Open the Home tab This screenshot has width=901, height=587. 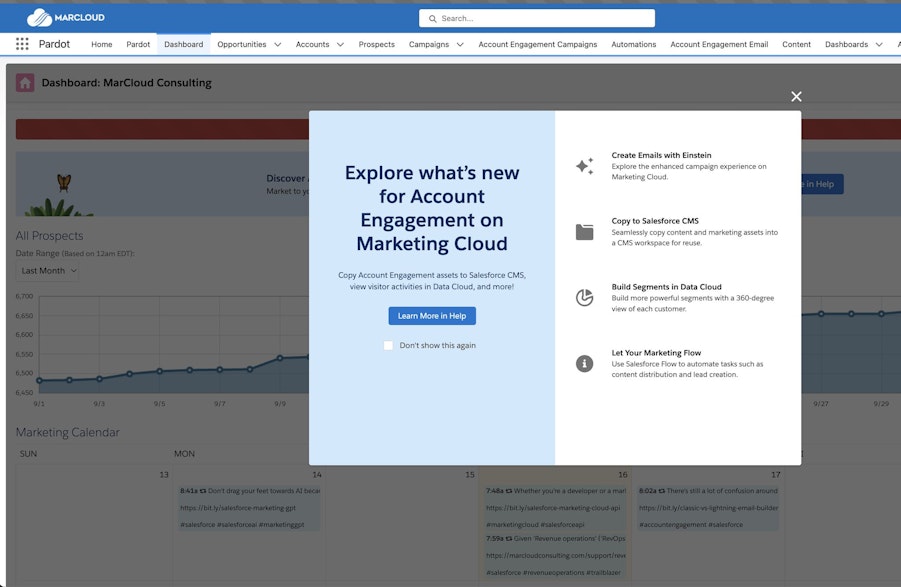pos(102,44)
